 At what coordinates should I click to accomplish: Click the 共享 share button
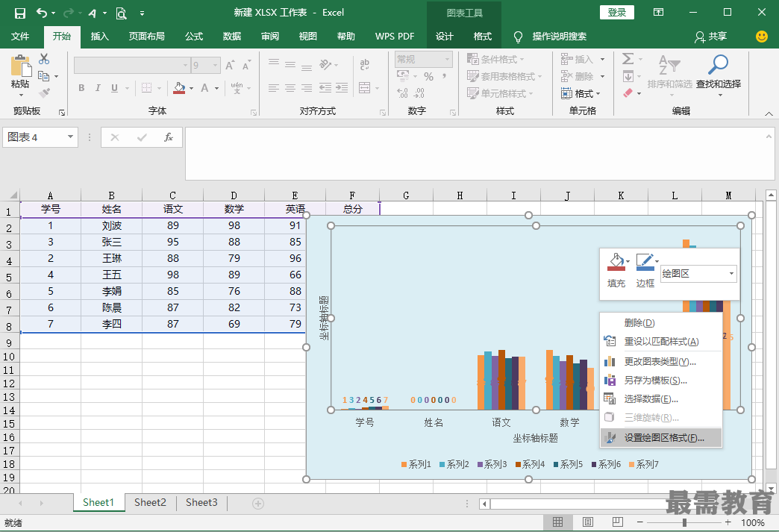click(x=711, y=37)
